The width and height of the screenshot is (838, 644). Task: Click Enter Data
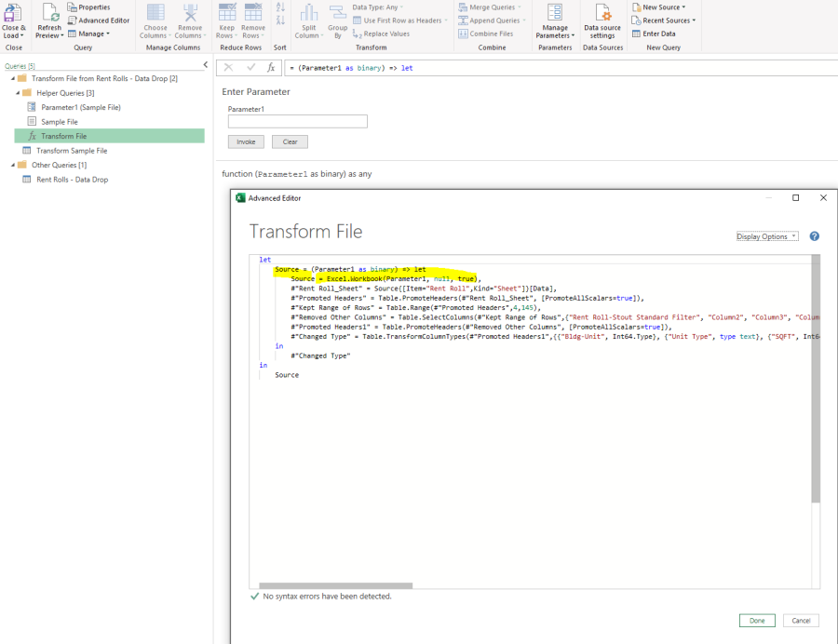tap(654, 34)
